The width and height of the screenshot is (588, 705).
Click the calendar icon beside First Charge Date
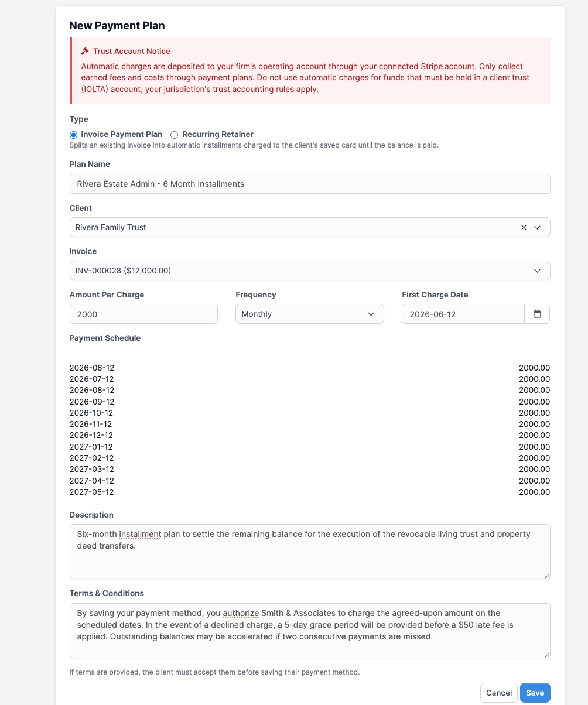tap(537, 314)
